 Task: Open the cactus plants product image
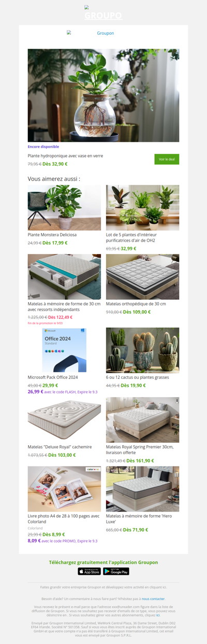coord(142,350)
